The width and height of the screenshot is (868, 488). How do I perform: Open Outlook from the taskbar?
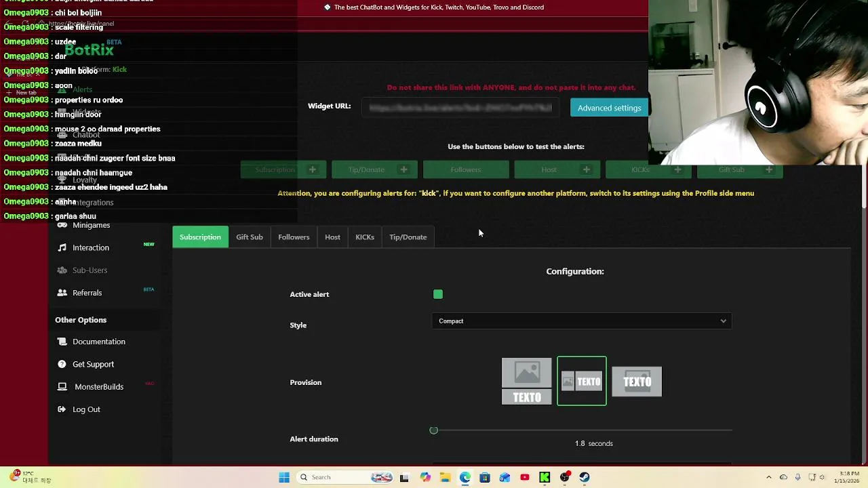tap(505, 477)
